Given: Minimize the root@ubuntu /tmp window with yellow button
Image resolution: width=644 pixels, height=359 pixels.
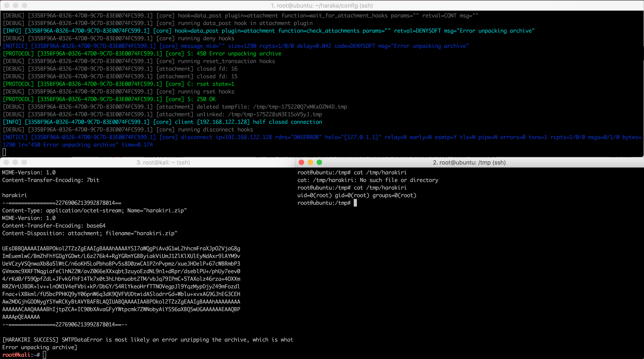Looking at the screenshot, I should click(310, 163).
